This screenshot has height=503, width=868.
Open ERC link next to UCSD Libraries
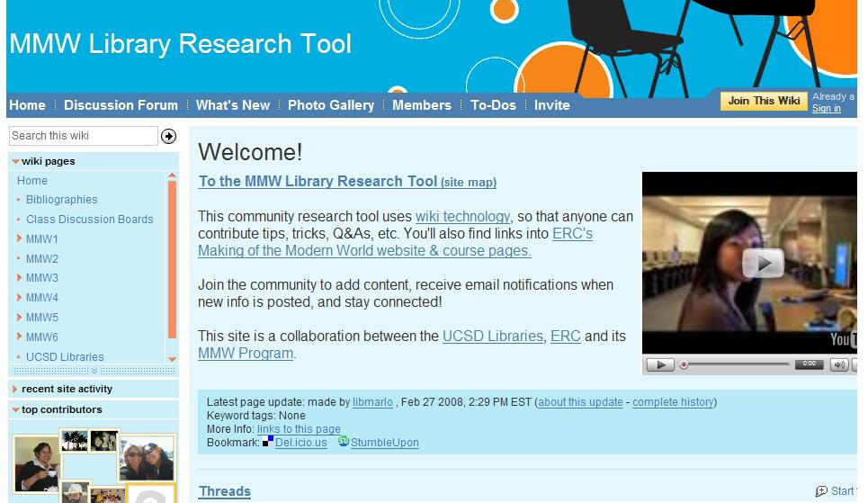(565, 336)
